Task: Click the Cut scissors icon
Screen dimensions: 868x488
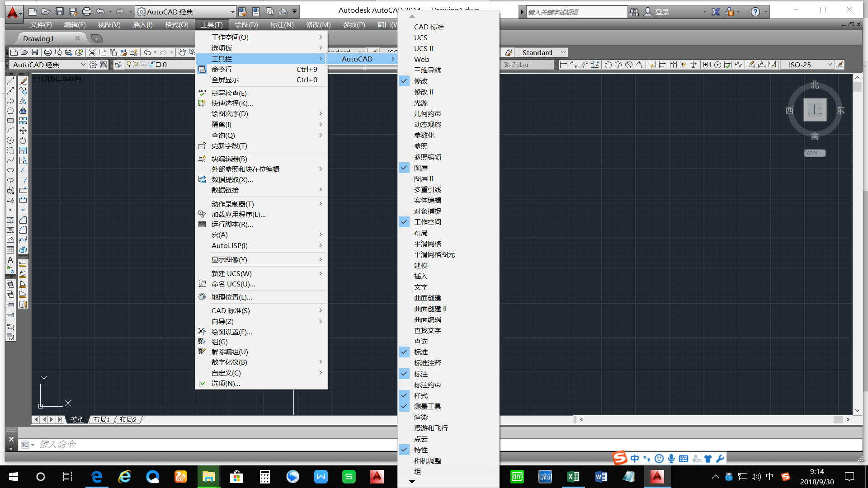Action: point(92,52)
